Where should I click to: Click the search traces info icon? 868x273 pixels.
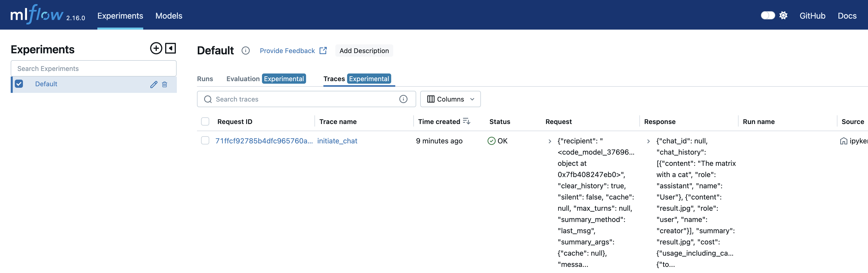coord(403,99)
